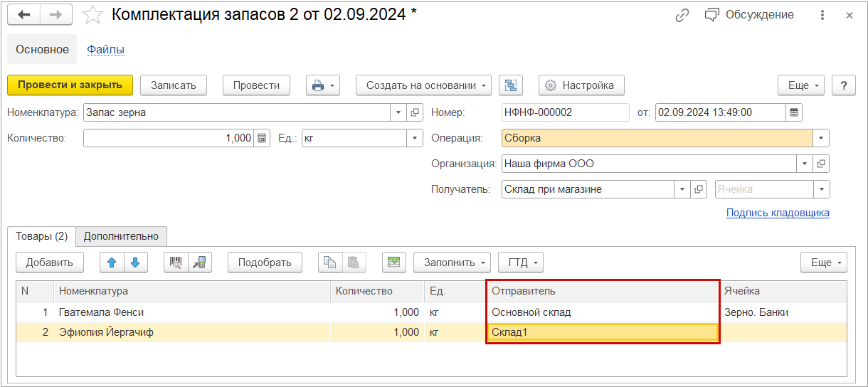The height and width of the screenshot is (387, 868).
Task: Copy document link via chain icon
Action: click(x=682, y=15)
